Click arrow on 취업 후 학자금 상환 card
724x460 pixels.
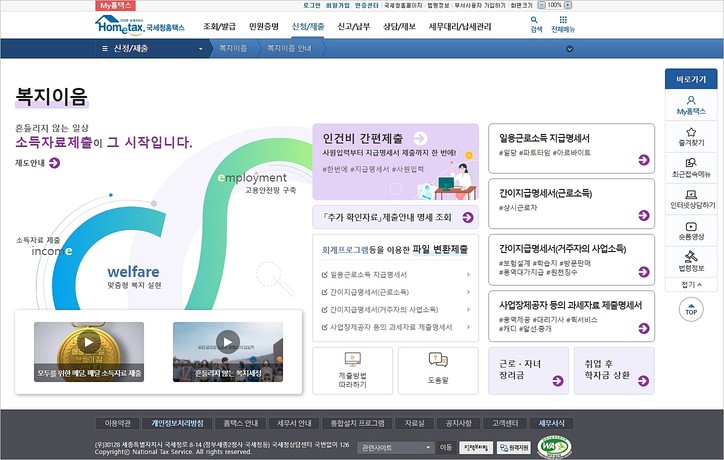click(x=643, y=381)
